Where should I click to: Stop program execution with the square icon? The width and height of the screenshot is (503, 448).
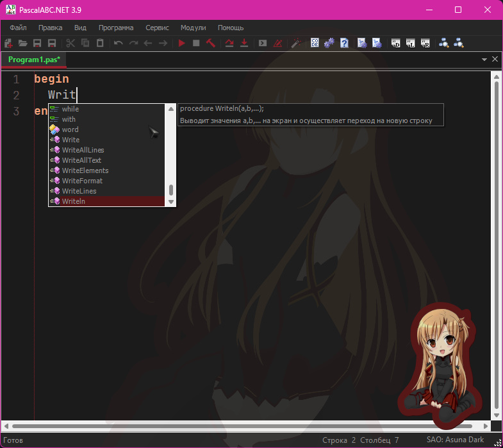pos(196,43)
